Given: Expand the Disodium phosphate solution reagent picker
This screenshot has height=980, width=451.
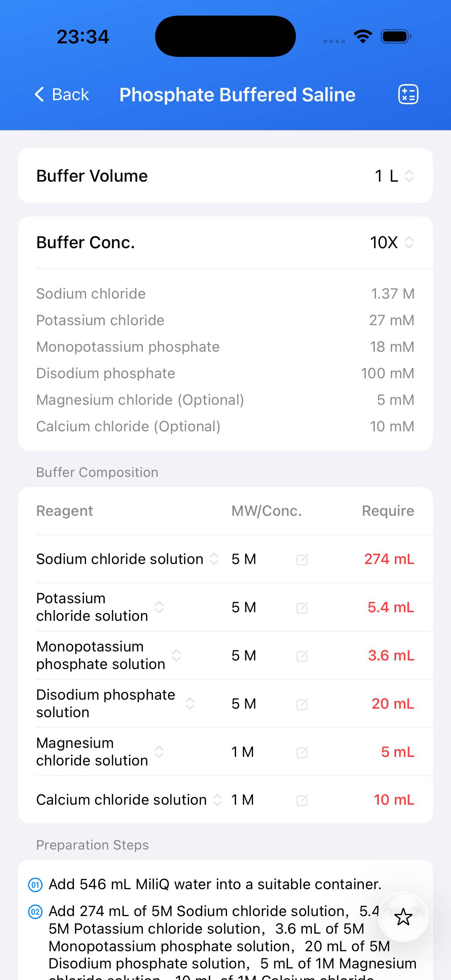Looking at the screenshot, I should (190, 703).
